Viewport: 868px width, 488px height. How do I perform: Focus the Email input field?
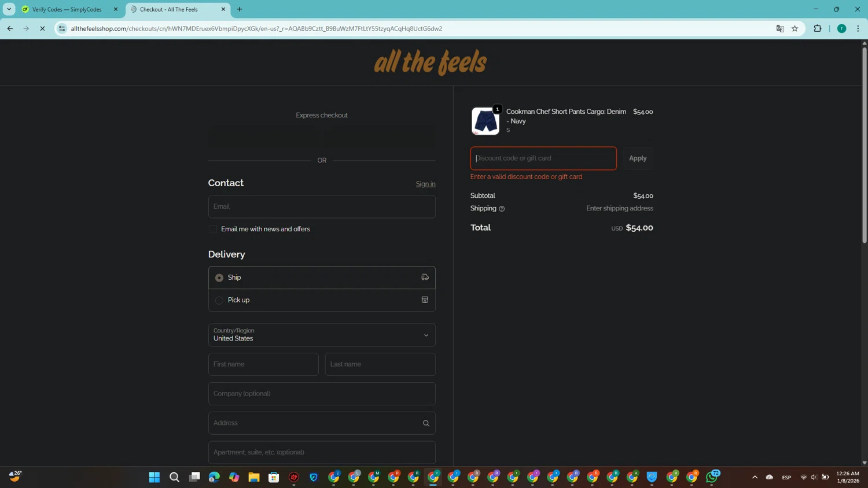pos(322,207)
